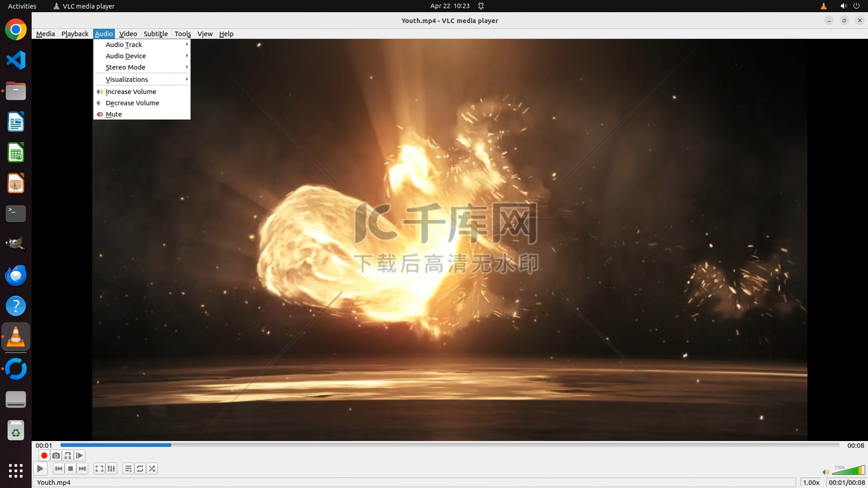
Task: Click the 1.00x playback speed label
Action: tap(811, 482)
